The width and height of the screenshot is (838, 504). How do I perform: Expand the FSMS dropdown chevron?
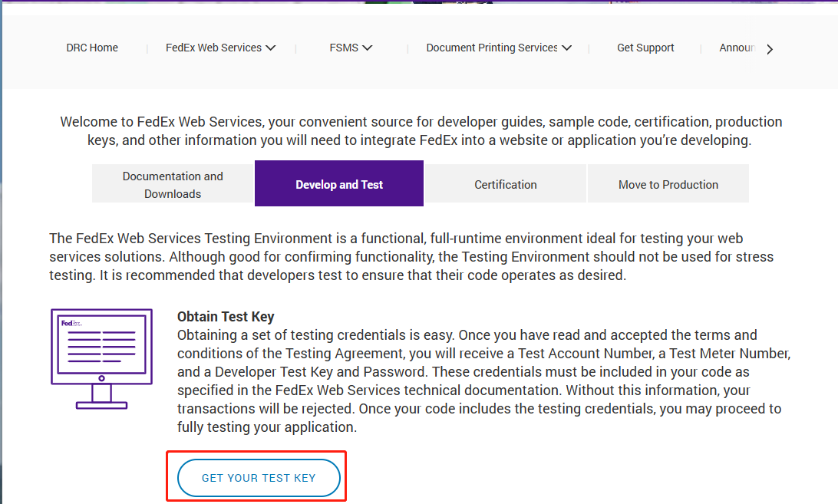coord(367,48)
